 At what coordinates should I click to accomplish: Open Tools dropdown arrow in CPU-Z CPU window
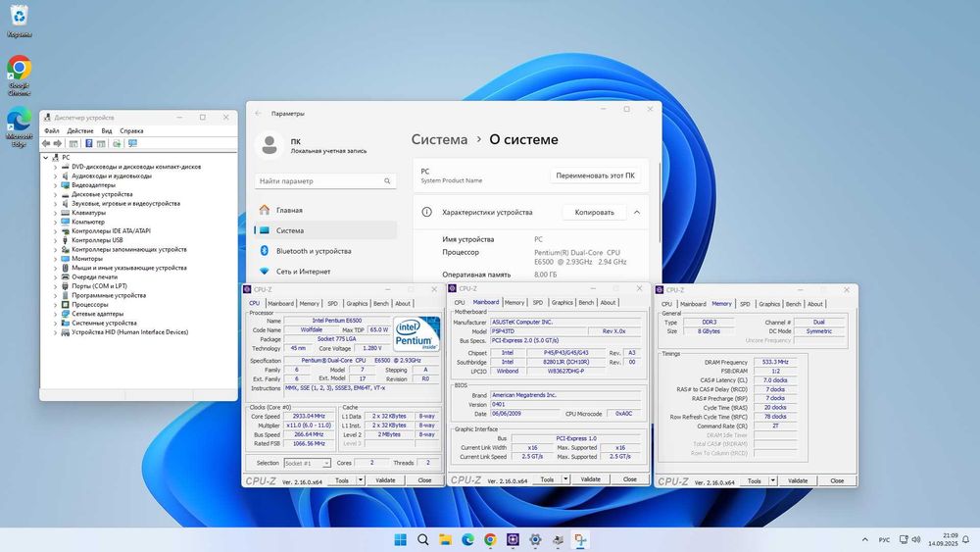click(x=361, y=480)
